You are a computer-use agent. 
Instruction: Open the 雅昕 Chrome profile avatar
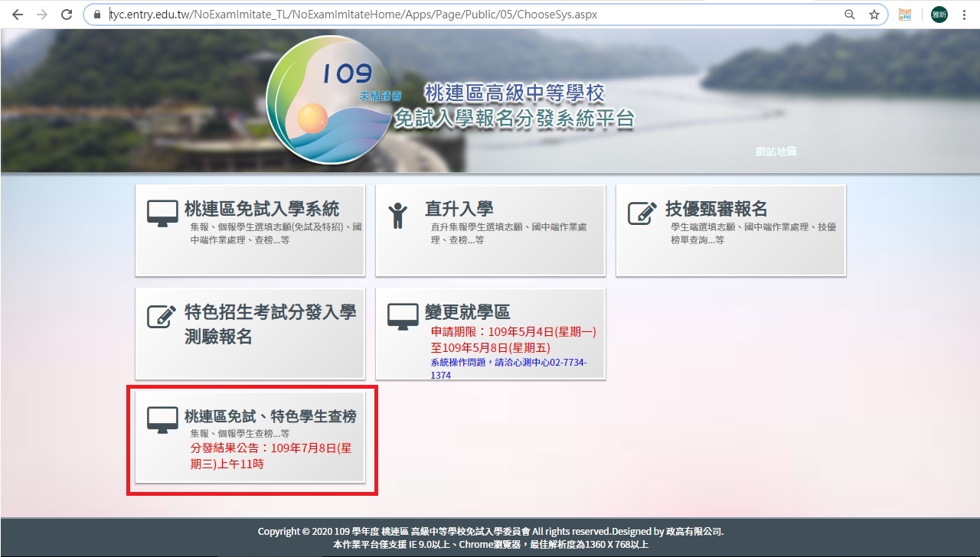tap(939, 15)
